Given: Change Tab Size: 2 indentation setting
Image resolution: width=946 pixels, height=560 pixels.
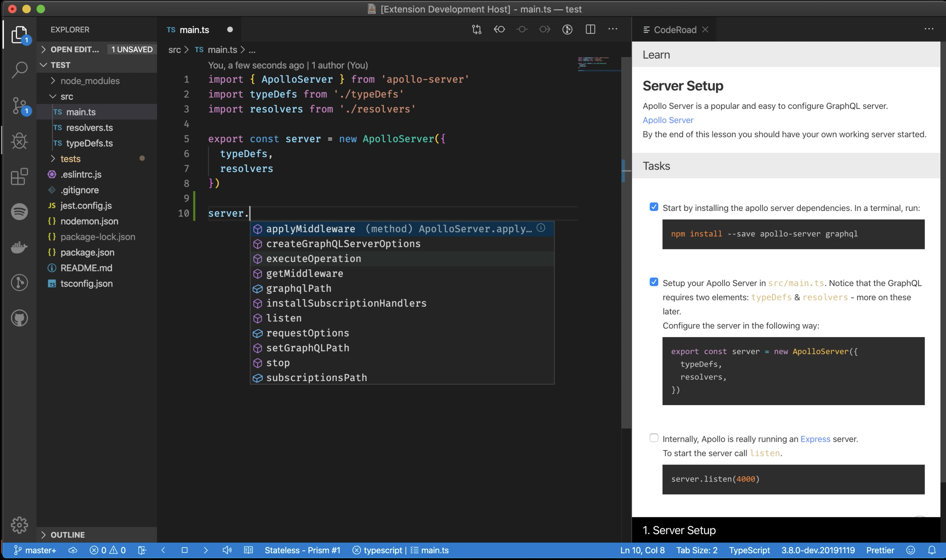Looking at the screenshot, I should click(697, 550).
